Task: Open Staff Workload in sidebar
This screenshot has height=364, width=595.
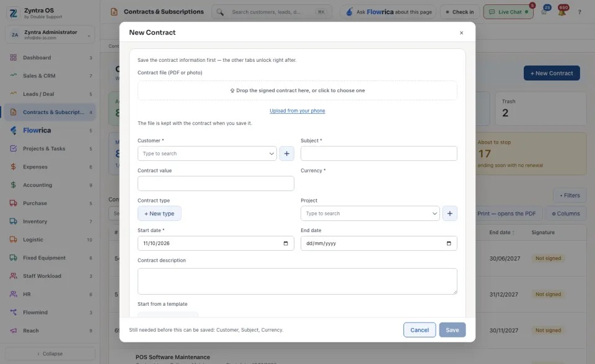Action: [x=50, y=276]
